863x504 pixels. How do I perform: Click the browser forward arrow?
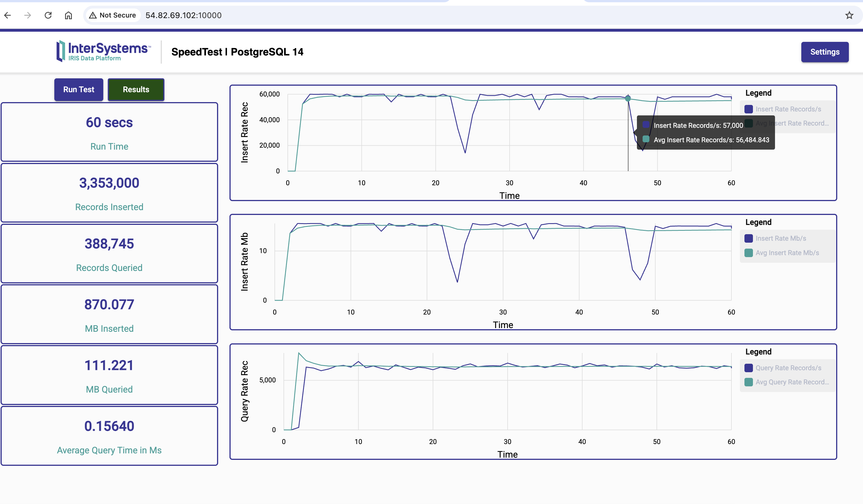[28, 15]
